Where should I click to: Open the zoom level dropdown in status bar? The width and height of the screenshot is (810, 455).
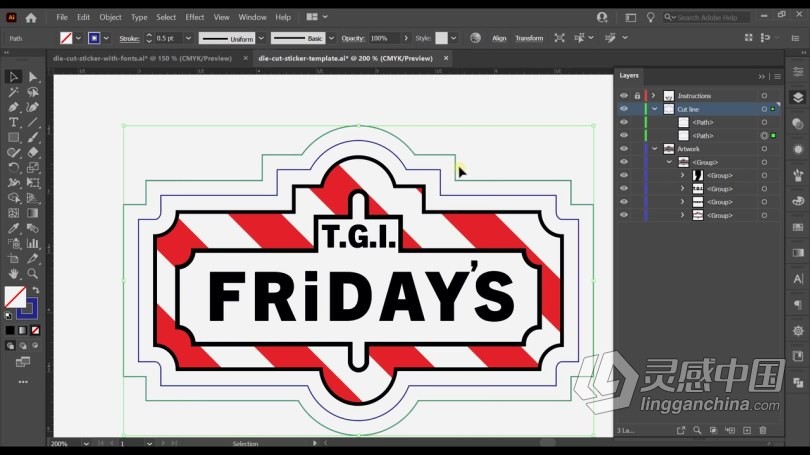pos(86,444)
